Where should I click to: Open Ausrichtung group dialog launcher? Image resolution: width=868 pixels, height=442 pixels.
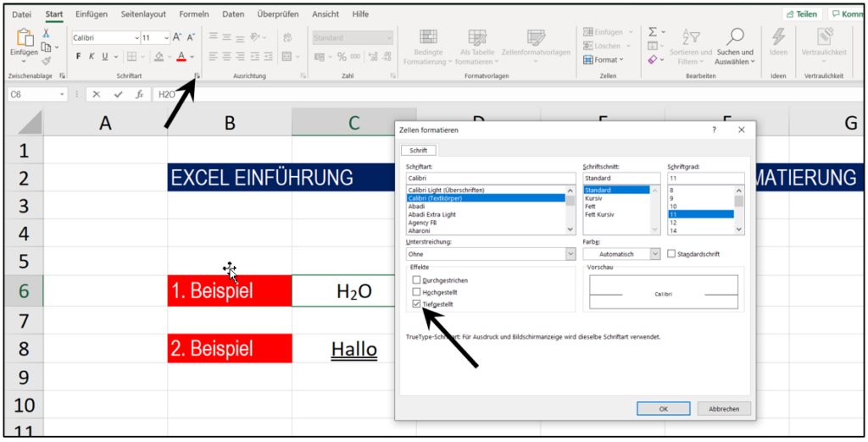click(x=303, y=76)
